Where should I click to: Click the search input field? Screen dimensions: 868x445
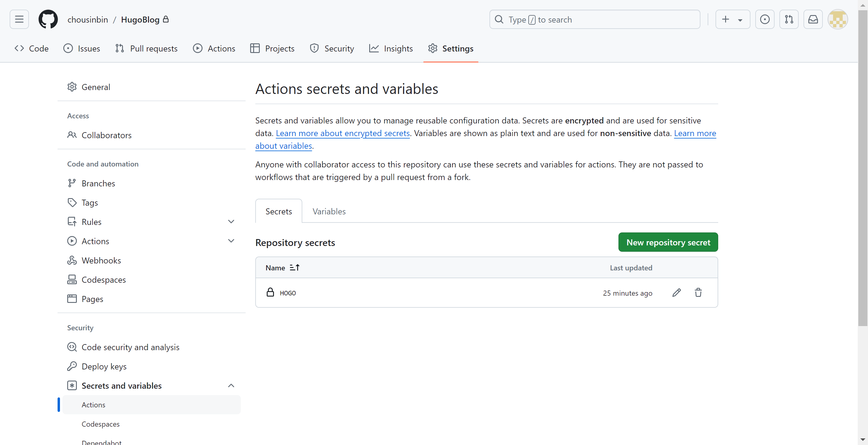pyautogui.click(x=595, y=19)
